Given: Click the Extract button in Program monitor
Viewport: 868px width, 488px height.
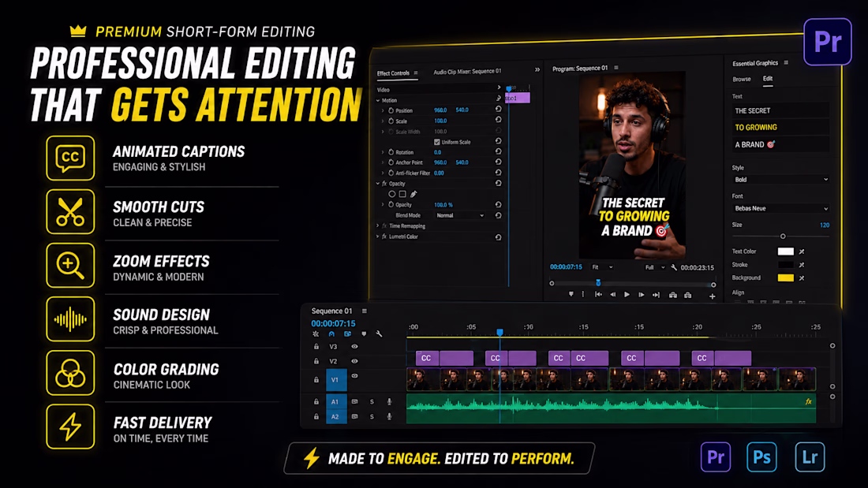Looking at the screenshot, I should [687, 295].
